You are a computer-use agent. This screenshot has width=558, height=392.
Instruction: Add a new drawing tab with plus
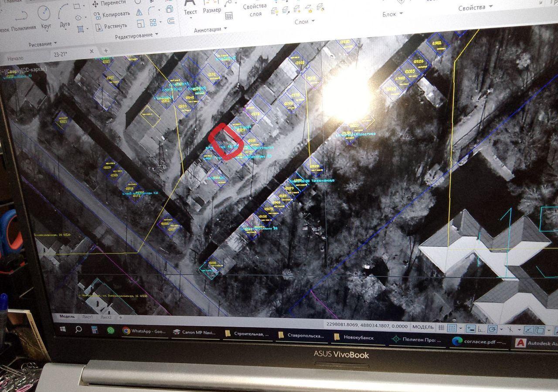[x=105, y=51]
